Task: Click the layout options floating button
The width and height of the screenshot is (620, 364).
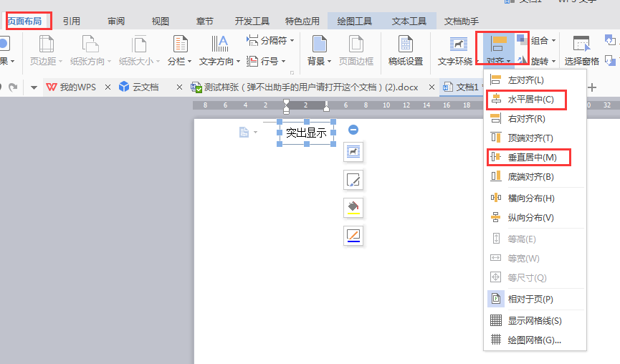Action: 353,151
